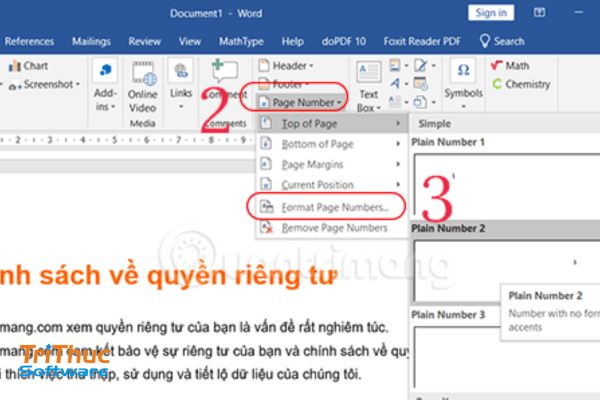Open the Footer dropdown
Screen dimensions: 600x400
click(284, 84)
